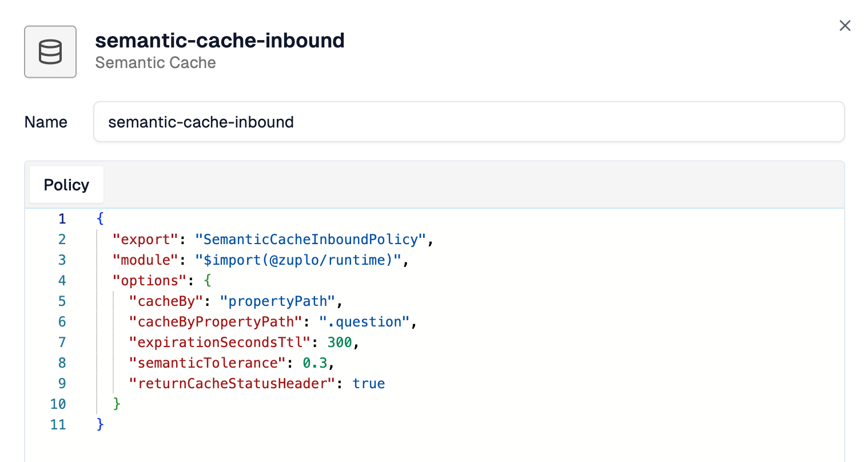This screenshot has width=868, height=462.
Task: Click the returnCacheStatusHeader true value
Action: coord(368,383)
